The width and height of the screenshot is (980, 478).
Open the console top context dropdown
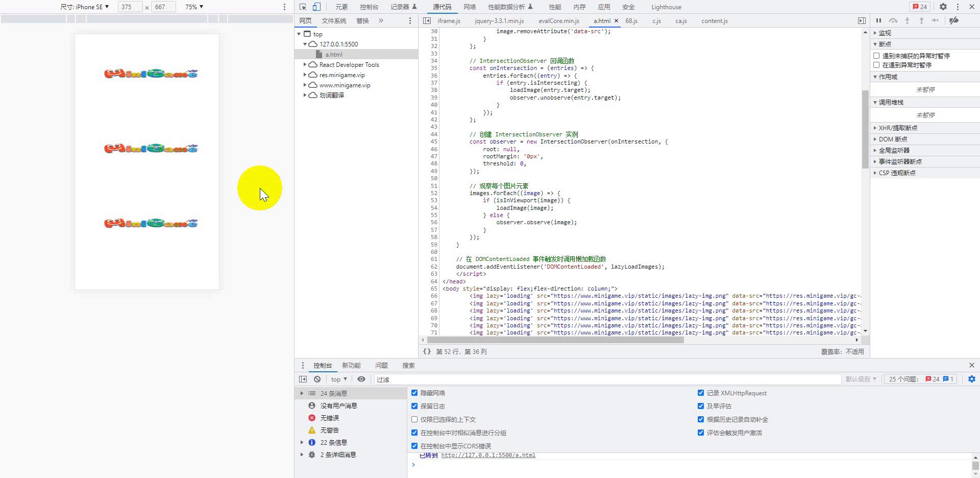click(x=339, y=379)
